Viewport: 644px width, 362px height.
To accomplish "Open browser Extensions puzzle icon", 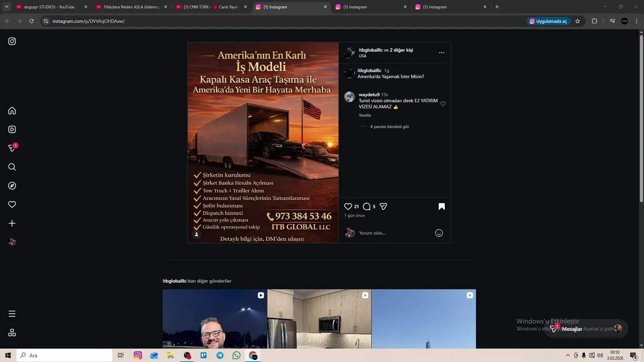I will pyautogui.click(x=595, y=21).
